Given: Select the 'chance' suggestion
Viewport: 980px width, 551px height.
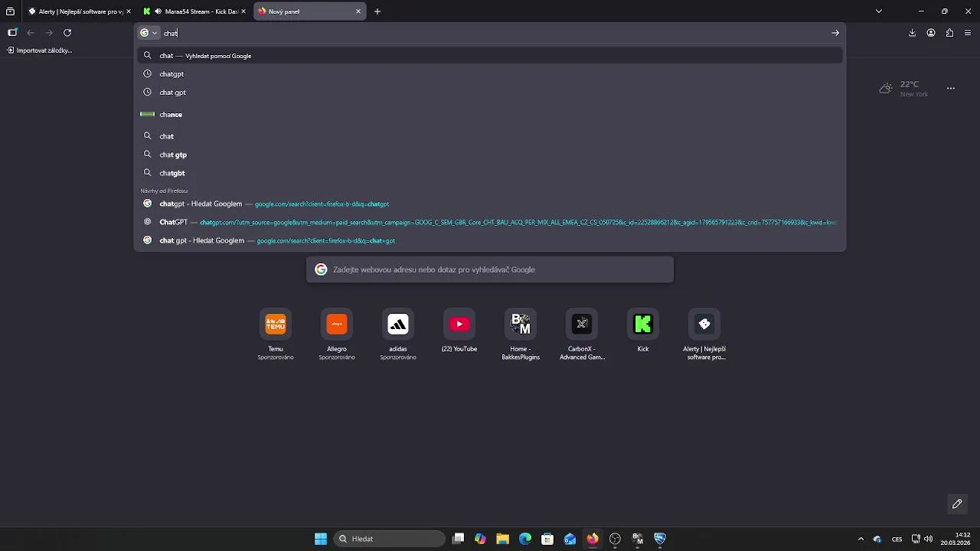Looking at the screenshot, I should coord(490,114).
